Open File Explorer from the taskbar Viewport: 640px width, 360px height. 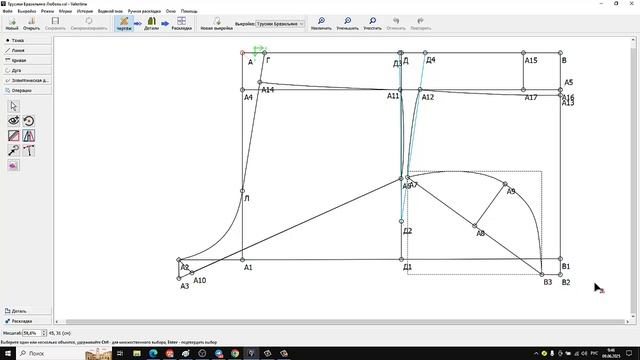click(x=137, y=353)
